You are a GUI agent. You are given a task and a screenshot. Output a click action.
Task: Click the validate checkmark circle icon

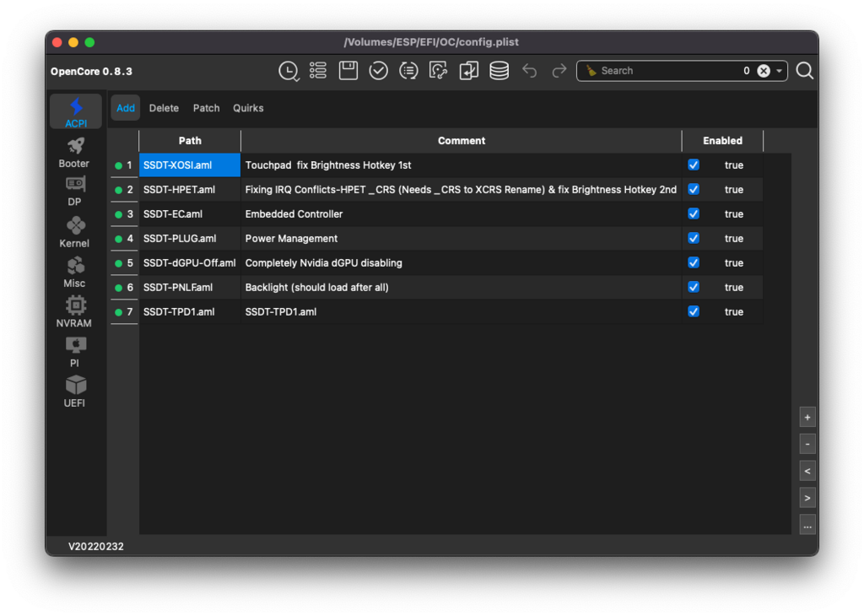click(x=379, y=71)
